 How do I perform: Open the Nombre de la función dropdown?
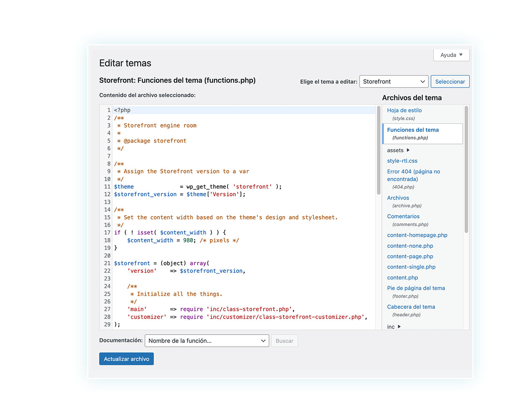point(207,341)
